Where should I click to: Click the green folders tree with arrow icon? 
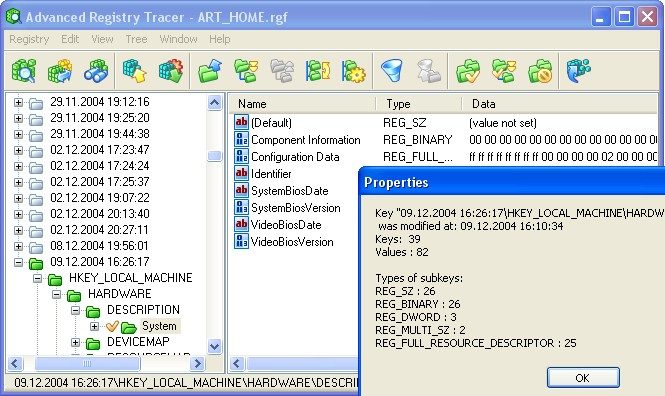[246, 70]
